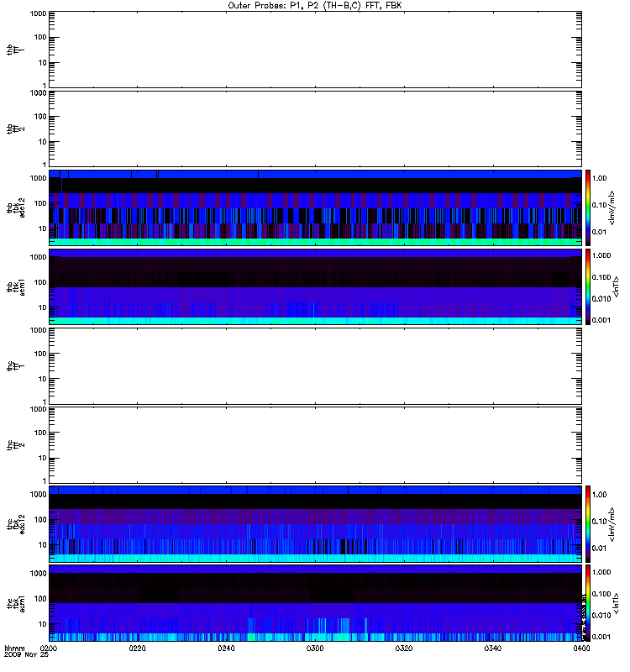Image resolution: width=630 pixels, height=672 pixels.
Task: Click the thc fbk edc12 color bar
Action: pyautogui.click(x=588, y=524)
